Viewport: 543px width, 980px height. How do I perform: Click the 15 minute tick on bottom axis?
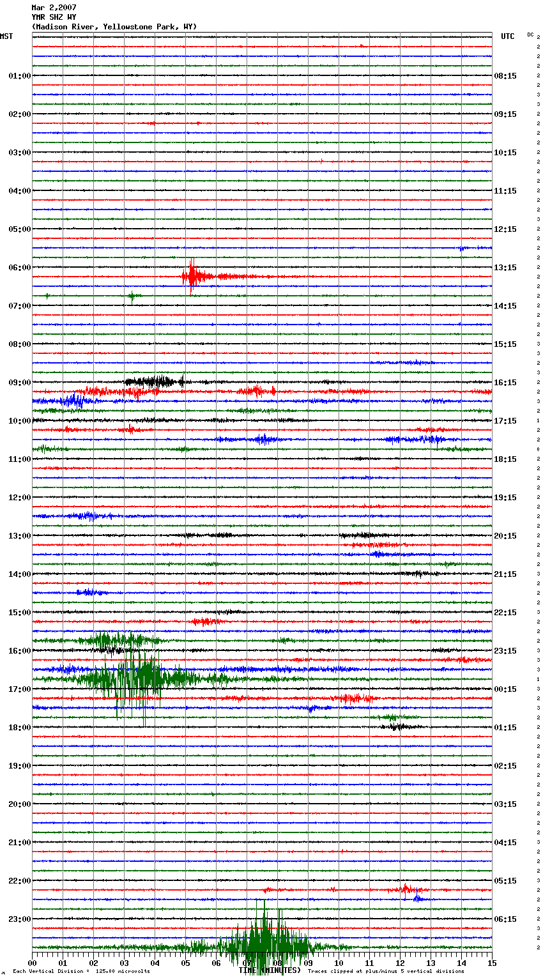tap(492, 963)
